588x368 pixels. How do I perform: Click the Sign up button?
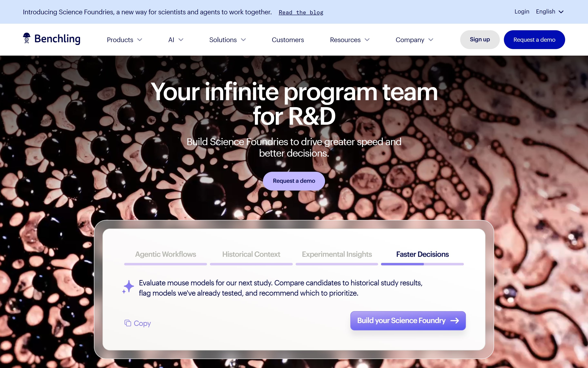tap(480, 39)
